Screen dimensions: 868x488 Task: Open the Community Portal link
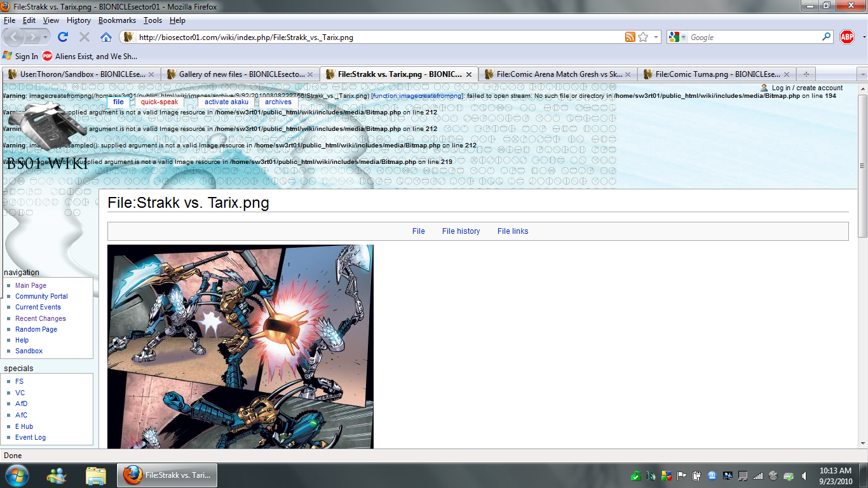coord(41,296)
